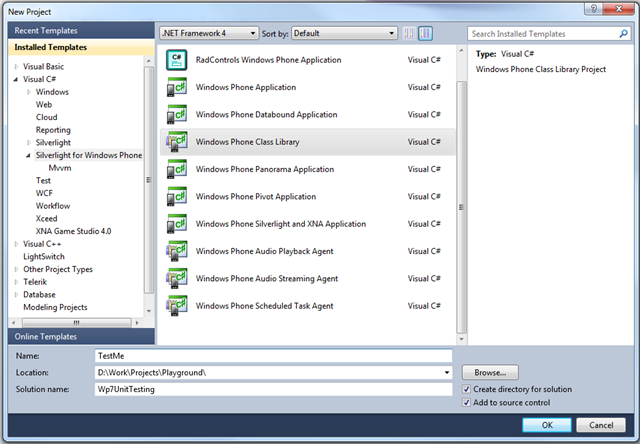
Task: Click the Windows Phone Pivot Application icon
Action: click(x=177, y=197)
